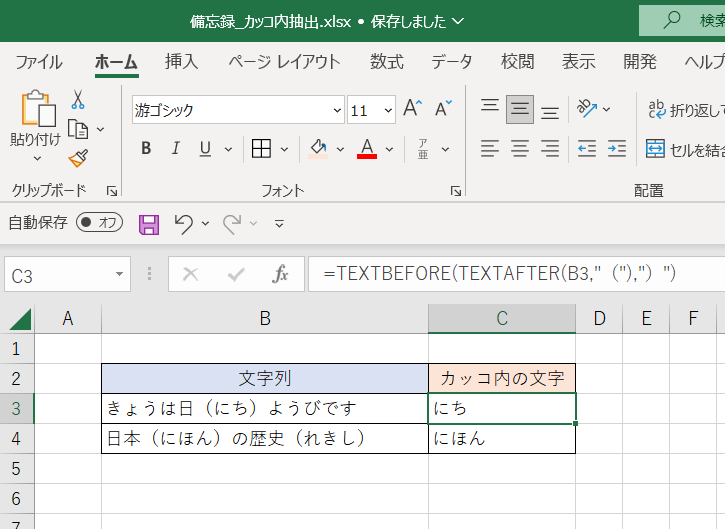Decrease font size with small A icon

pyautogui.click(x=443, y=109)
